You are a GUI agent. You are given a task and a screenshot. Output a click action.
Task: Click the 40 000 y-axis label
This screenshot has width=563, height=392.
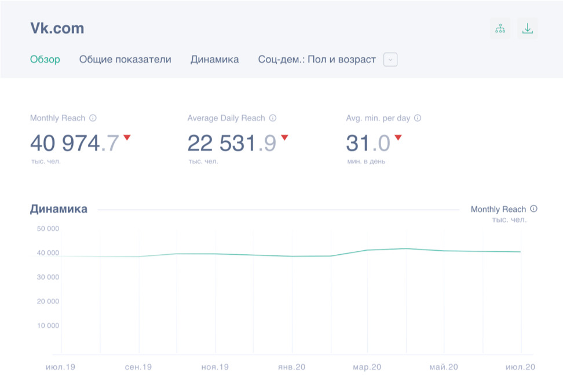48,252
